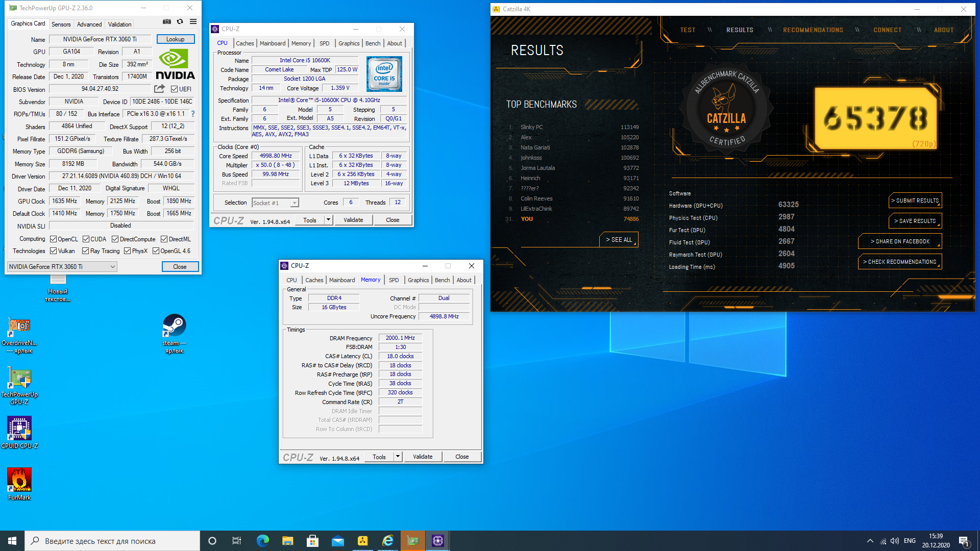Click the NVIDIA logo in GPU-Z

[175, 65]
